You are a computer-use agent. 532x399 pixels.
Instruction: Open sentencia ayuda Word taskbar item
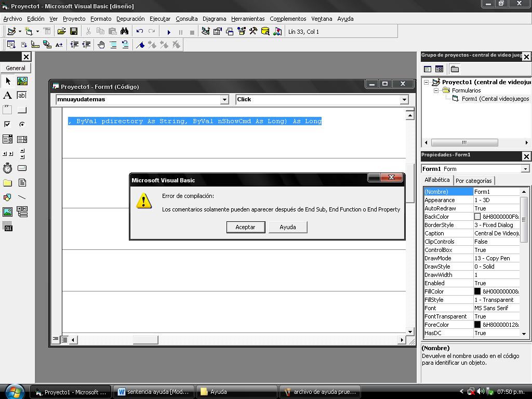point(153,392)
